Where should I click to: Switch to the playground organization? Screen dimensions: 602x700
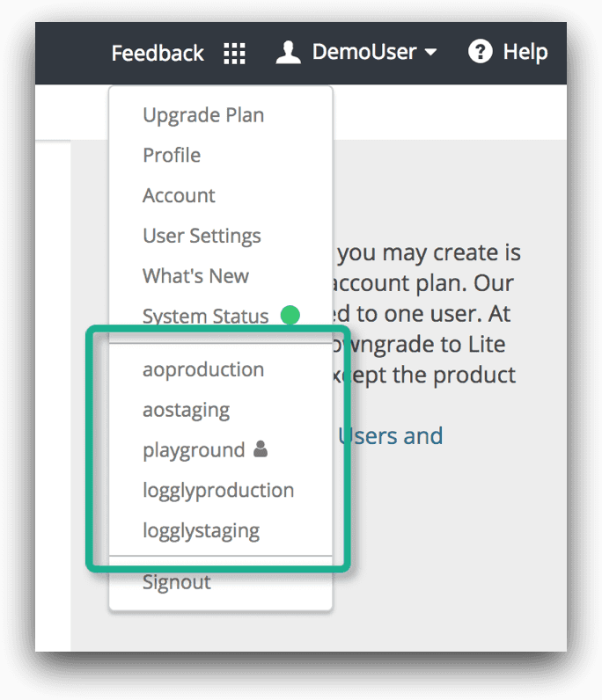(x=194, y=450)
